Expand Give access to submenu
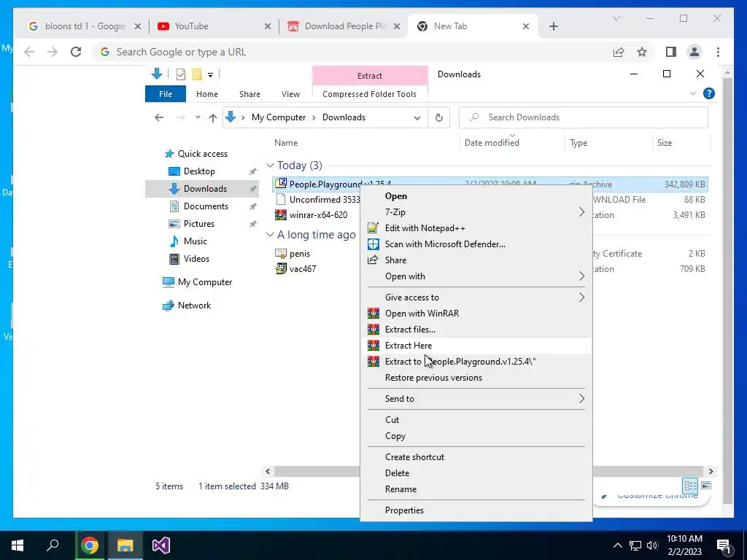This screenshot has width=747, height=560. coord(581,297)
